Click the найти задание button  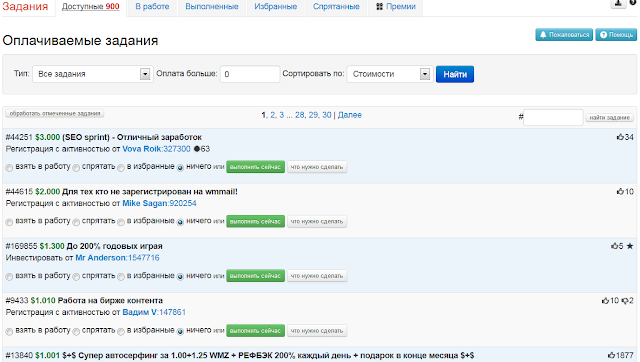609,118
